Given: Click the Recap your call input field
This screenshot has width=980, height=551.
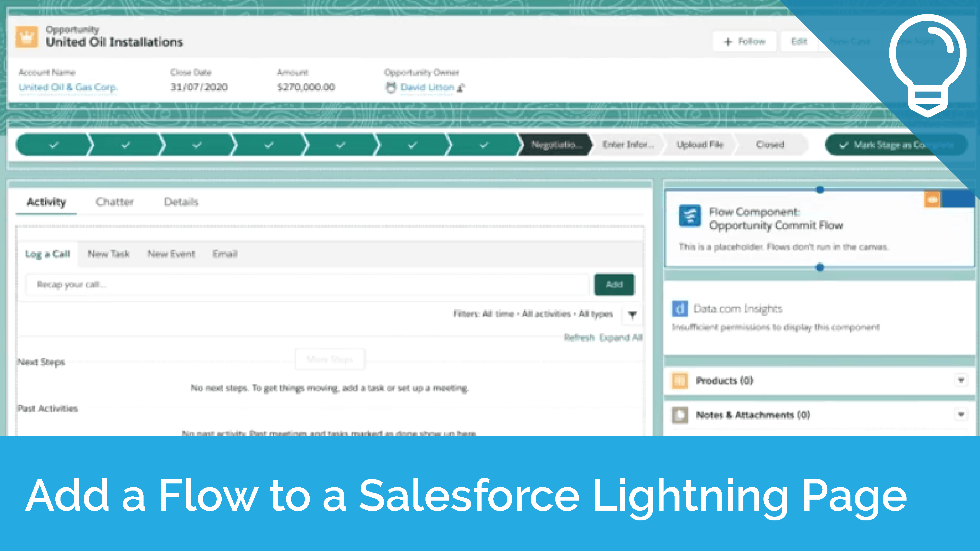Looking at the screenshot, I should click(x=307, y=284).
